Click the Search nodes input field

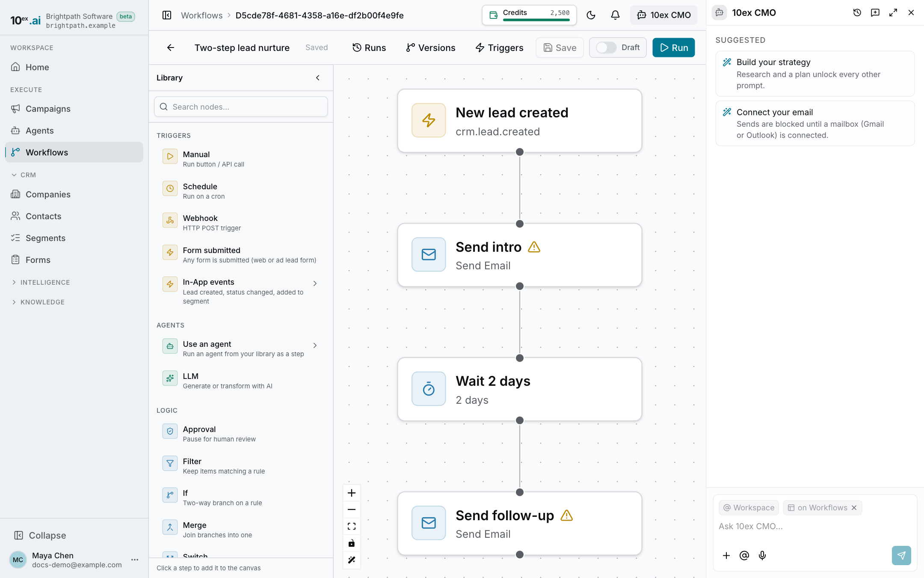(x=241, y=107)
